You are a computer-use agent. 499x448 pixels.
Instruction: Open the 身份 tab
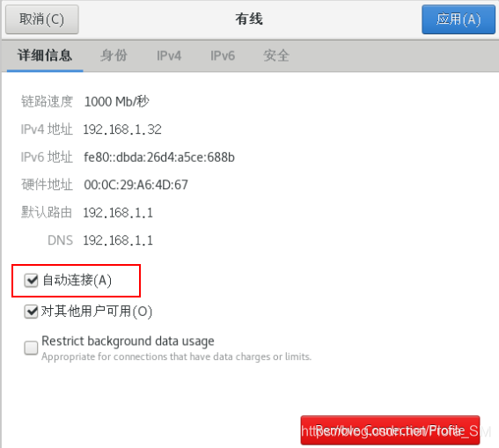pyautogui.click(x=114, y=55)
